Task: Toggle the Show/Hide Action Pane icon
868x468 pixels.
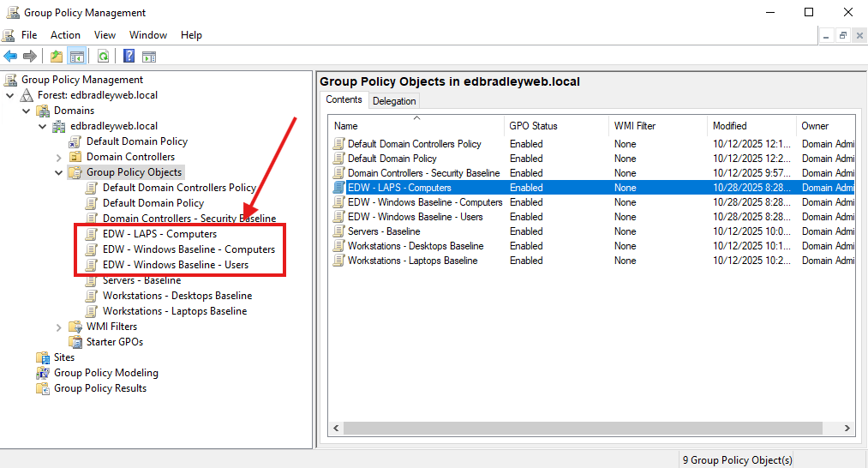Action: (x=149, y=56)
